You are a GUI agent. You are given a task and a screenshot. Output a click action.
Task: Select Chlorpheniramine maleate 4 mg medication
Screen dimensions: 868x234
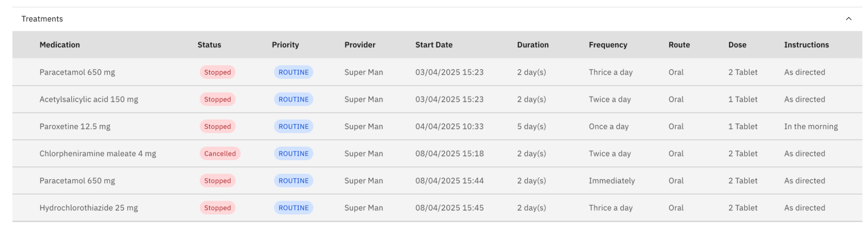pos(98,154)
